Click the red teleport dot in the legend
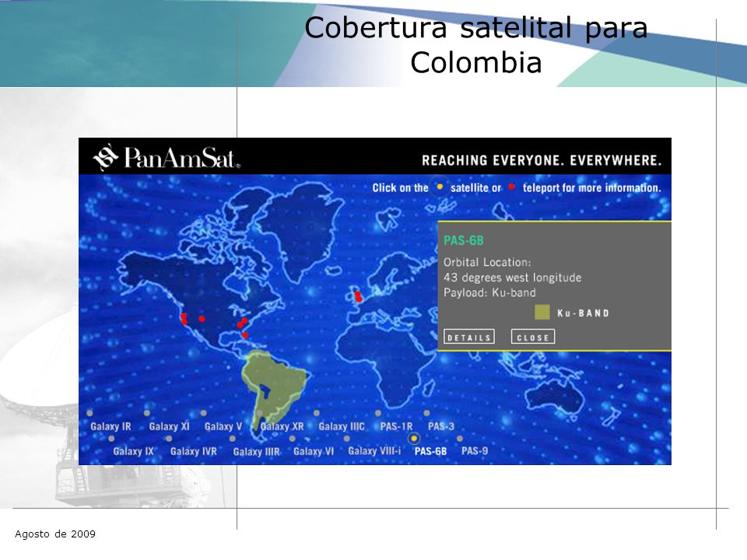Viewport: 747px width, 560px height. tap(511, 187)
